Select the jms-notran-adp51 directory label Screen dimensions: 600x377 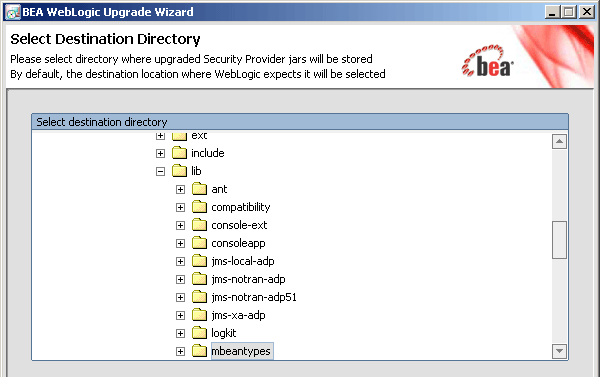click(x=254, y=297)
